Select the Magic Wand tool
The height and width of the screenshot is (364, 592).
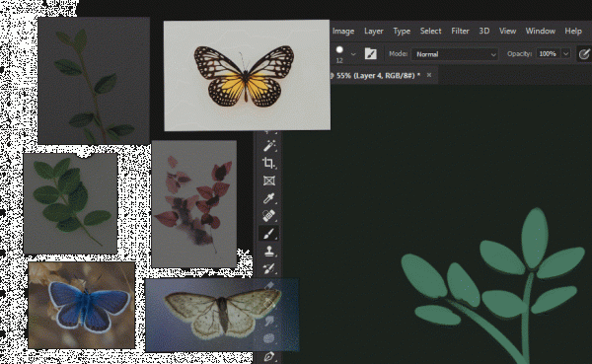click(269, 145)
